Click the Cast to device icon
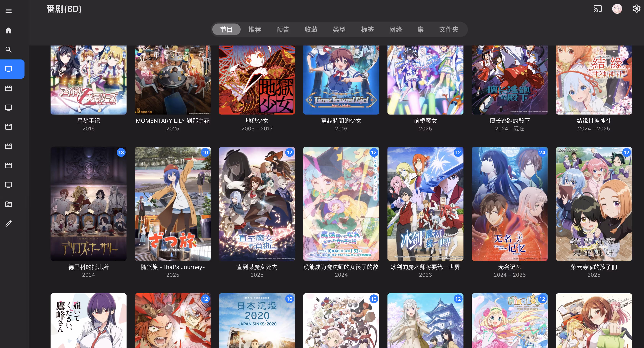The height and width of the screenshot is (348, 644). click(597, 9)
